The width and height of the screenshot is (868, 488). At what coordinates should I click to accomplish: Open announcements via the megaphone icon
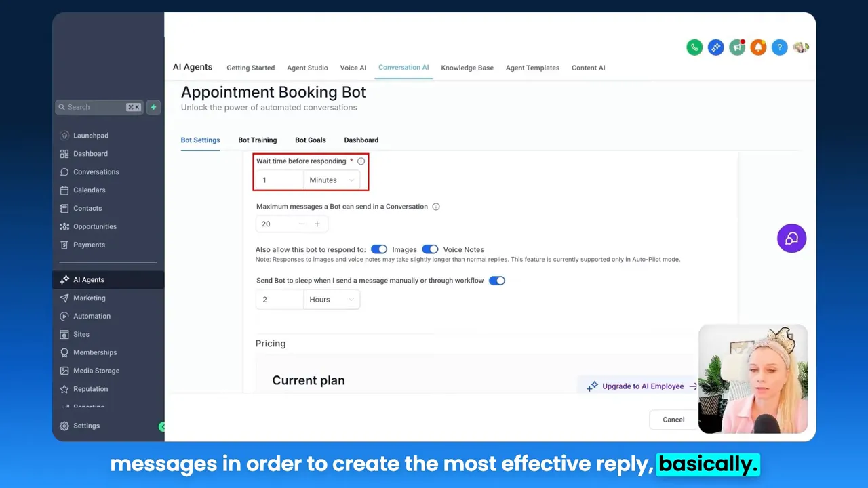pyautogui.click(x=737, y=47)
